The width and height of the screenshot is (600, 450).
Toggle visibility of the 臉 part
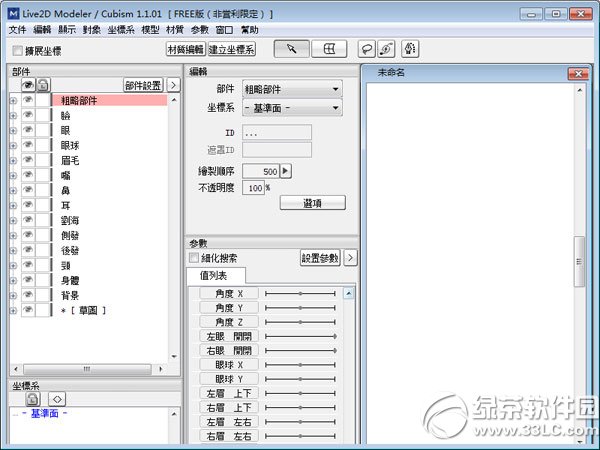point(28,115)
